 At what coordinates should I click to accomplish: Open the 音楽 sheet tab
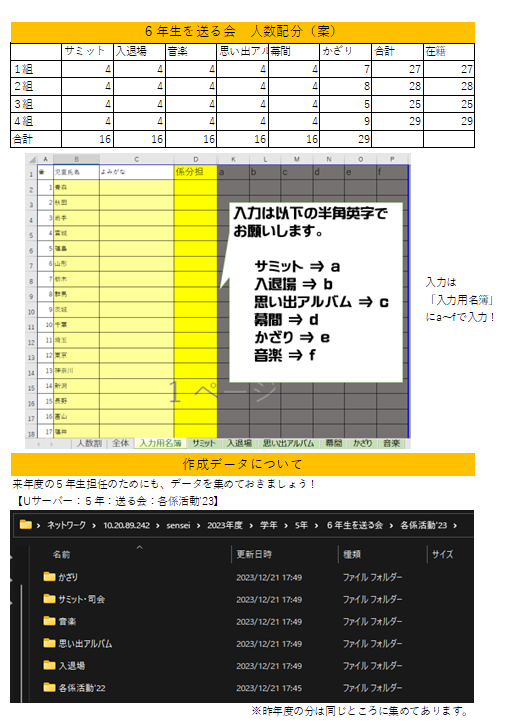pyautogui.click(x=392, y=444)
